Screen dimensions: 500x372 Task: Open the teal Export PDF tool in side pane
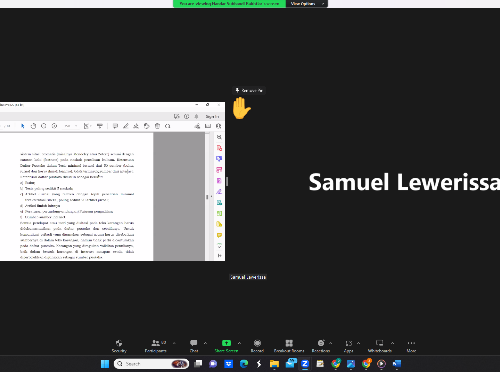coord(219,202)
